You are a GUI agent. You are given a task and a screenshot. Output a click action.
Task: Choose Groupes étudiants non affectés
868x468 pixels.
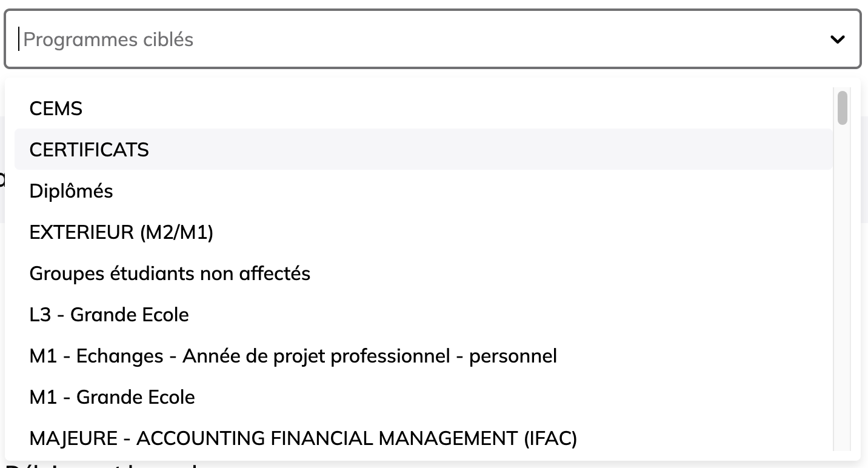point(424,273)
